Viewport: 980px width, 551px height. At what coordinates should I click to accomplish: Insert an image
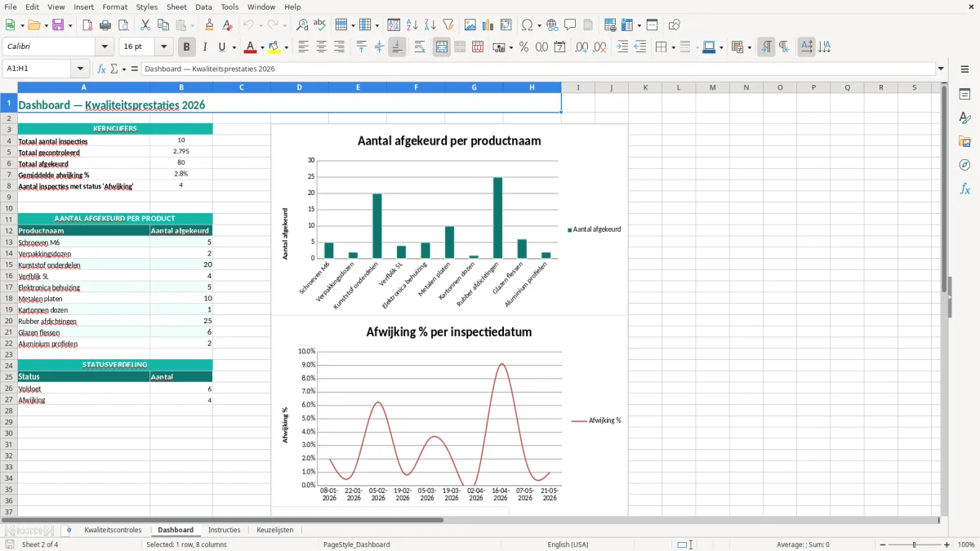click(x=470, y=25)
